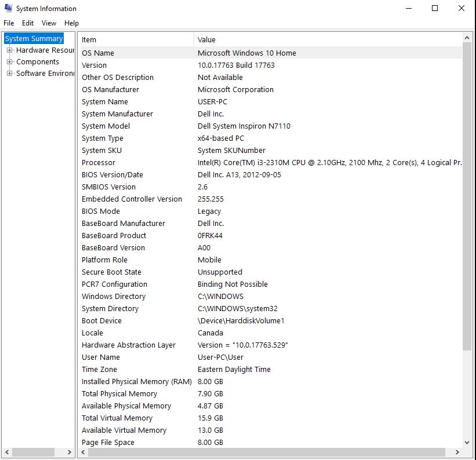This screenshot has width=476, height=460.
Task: Click 'Dell Inc. A13, 2012-09-05' value
Action: pos(239,174)
